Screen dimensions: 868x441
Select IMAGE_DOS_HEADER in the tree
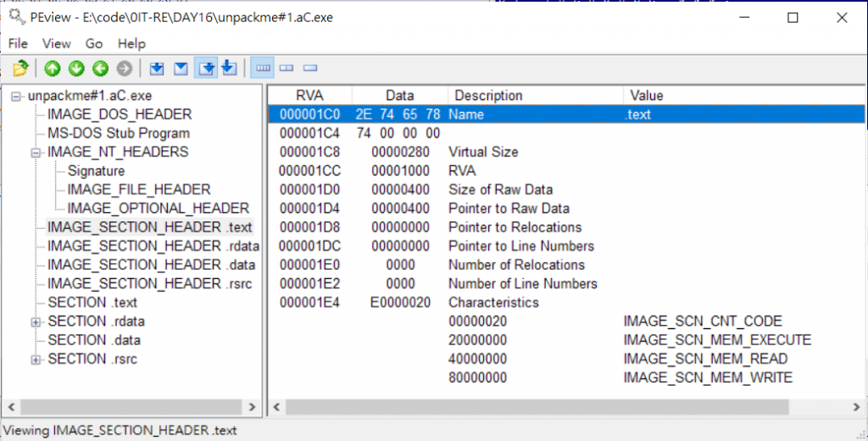pos(120,114)
